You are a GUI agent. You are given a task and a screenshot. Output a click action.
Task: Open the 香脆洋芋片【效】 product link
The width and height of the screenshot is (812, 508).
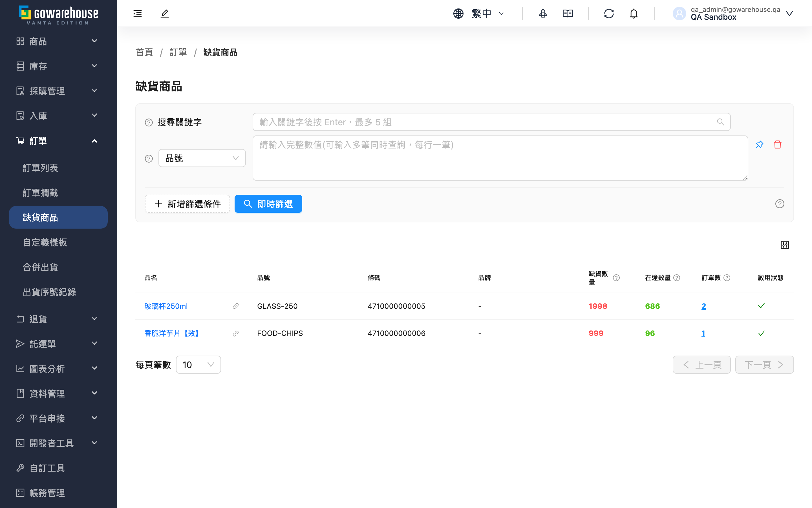(172, 333)
